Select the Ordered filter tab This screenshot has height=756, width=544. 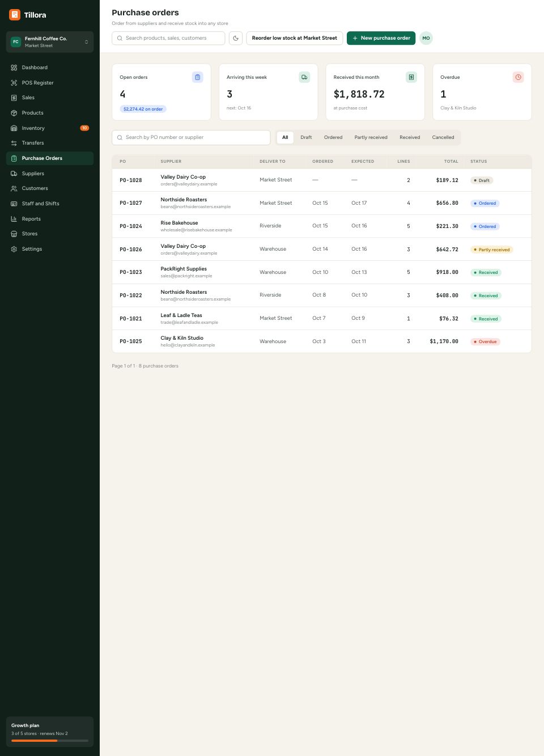tap(333, 137)
